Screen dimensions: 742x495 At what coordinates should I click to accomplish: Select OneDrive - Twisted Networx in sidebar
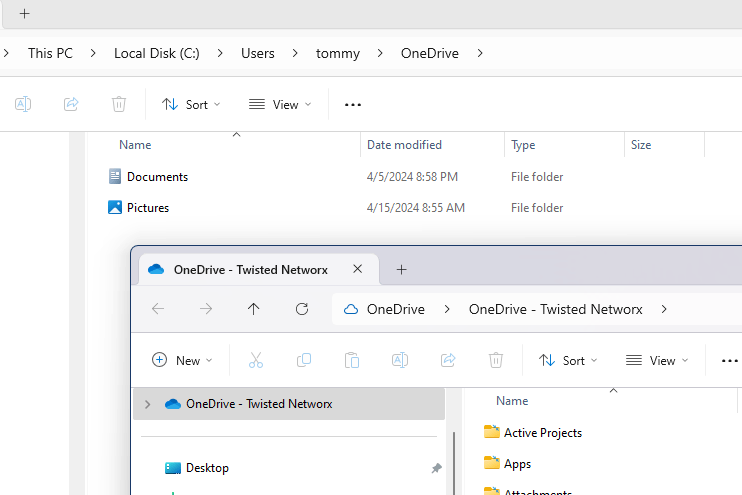289,404
